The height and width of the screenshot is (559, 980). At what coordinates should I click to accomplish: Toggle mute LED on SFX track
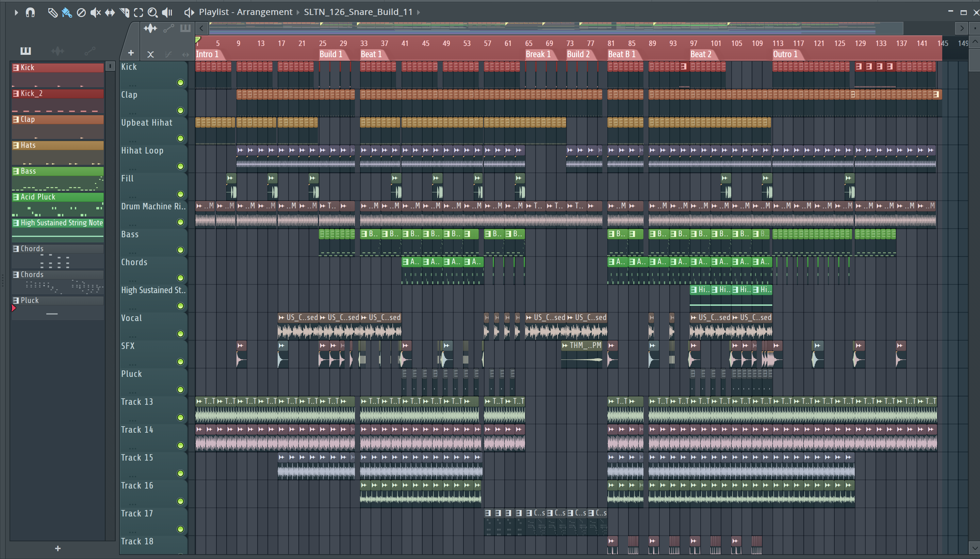point(180,362)
